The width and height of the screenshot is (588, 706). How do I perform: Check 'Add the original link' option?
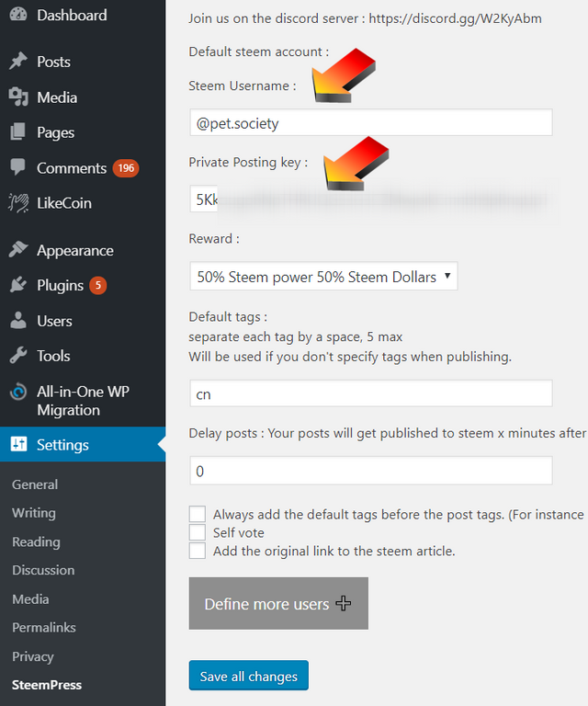[197, 551]
